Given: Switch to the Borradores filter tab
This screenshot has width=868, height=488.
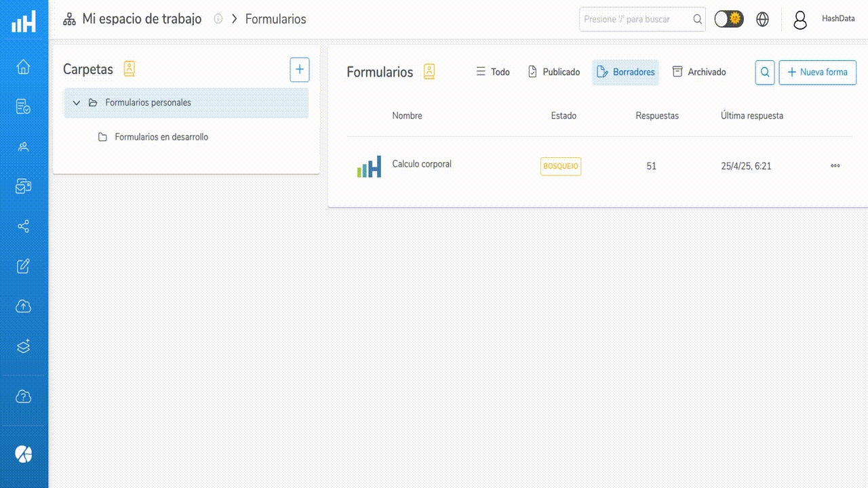Looking at the screenshot, I should point(625,72).
